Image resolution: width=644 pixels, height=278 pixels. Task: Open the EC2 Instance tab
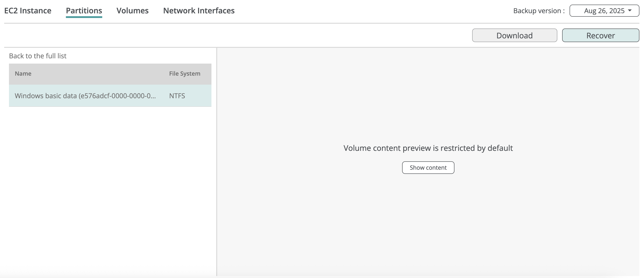[28, 11]
